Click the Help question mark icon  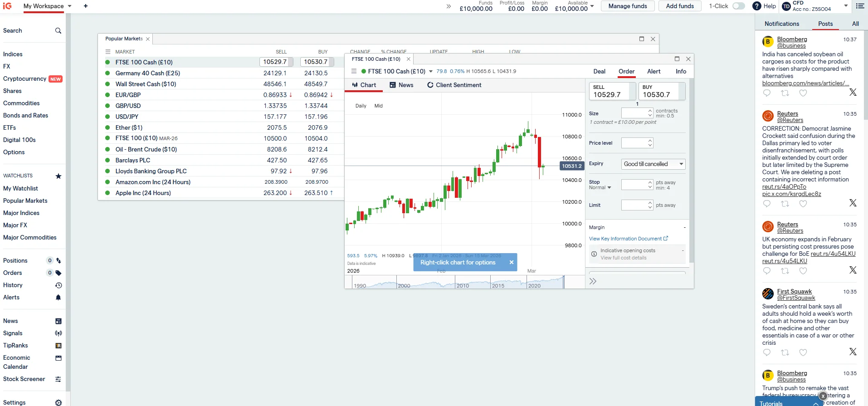756,6
